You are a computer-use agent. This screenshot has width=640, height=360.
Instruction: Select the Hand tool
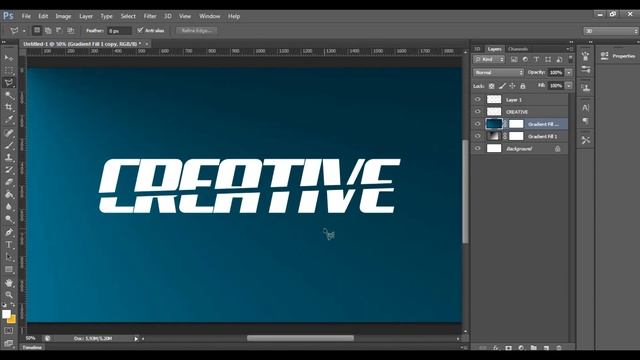click(x=9, y=282)
